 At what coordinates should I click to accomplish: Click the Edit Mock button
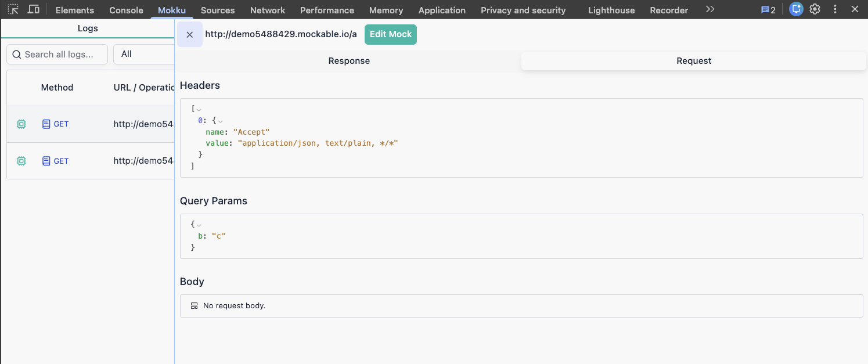pyautogui.click(x=390, y=34)
